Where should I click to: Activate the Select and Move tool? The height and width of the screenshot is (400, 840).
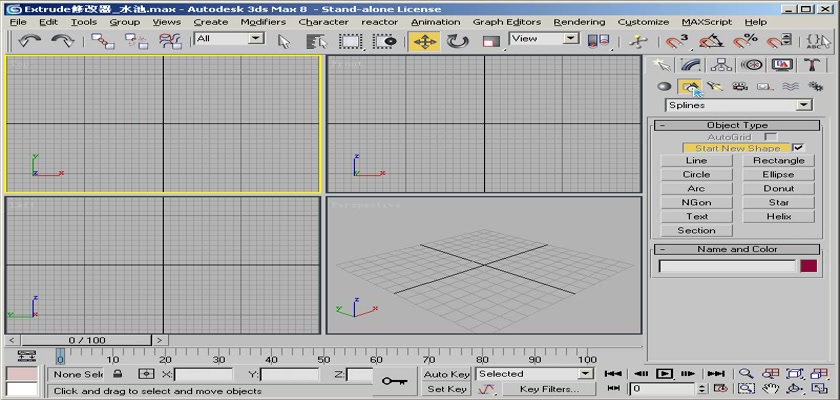coord(424,42)
